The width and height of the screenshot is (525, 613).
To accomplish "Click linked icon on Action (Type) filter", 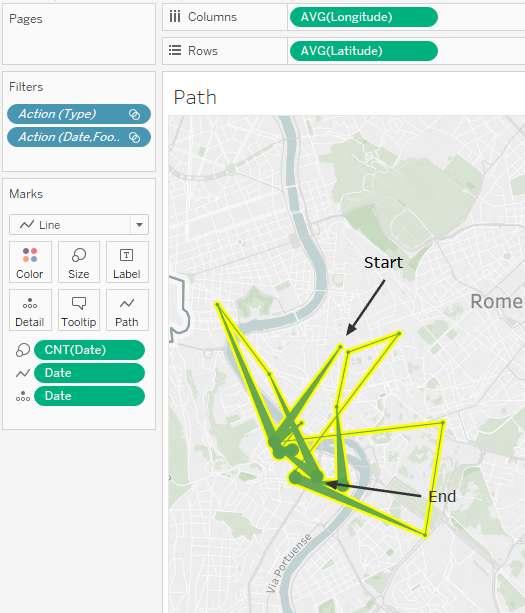I will (x=134, y=114).
